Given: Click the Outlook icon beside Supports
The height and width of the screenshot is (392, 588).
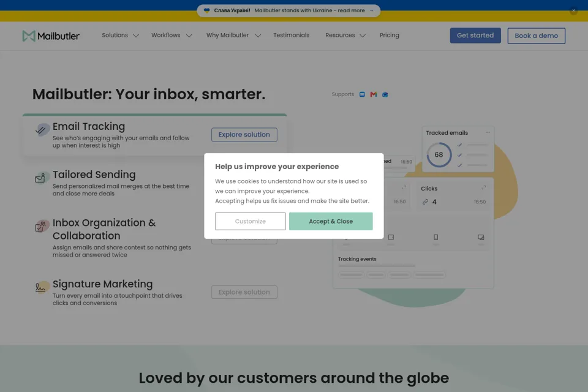Looking at the screenshot, I should click(385, 94).
